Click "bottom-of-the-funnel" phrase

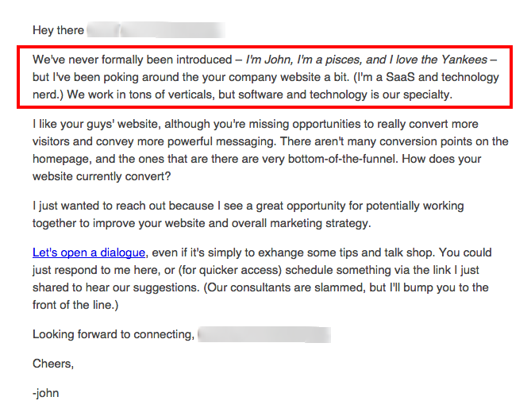coord(341,159)
